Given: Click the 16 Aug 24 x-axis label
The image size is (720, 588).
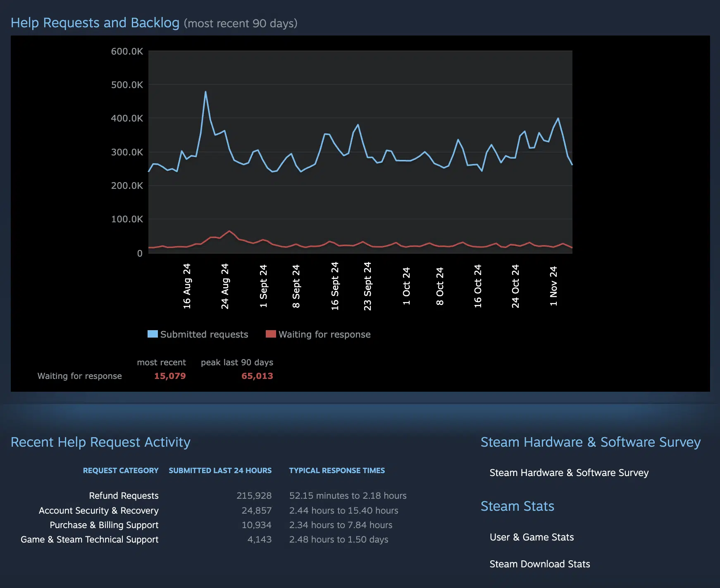Looking at the screenshot, I should [187, 286].
